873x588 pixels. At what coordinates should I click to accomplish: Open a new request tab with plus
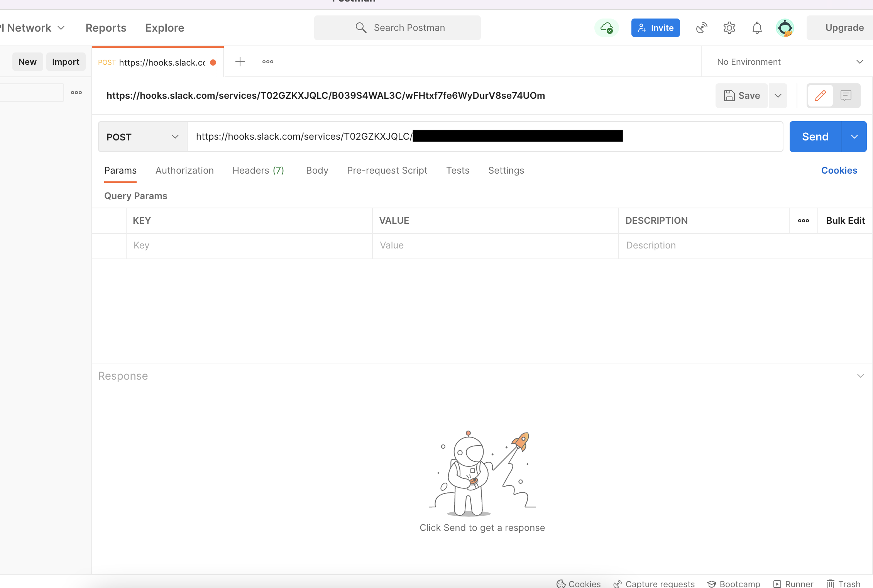[240, 62]
